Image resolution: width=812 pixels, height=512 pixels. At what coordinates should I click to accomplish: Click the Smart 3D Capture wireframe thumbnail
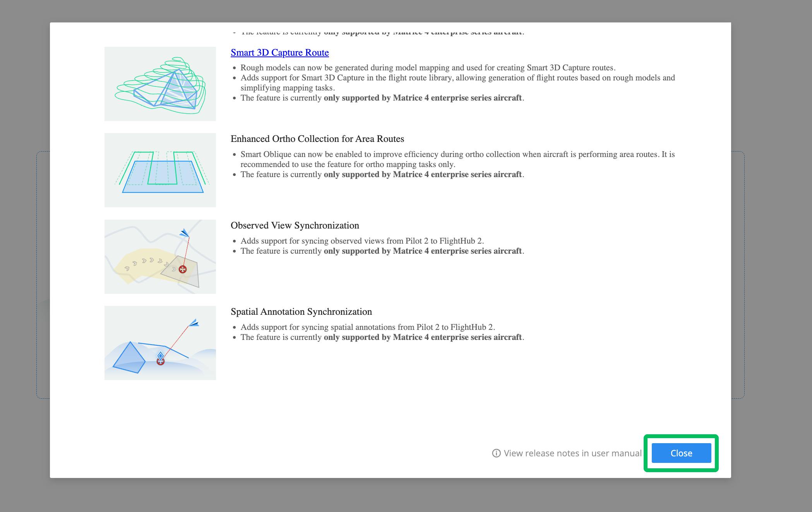[x=160, y=84]
